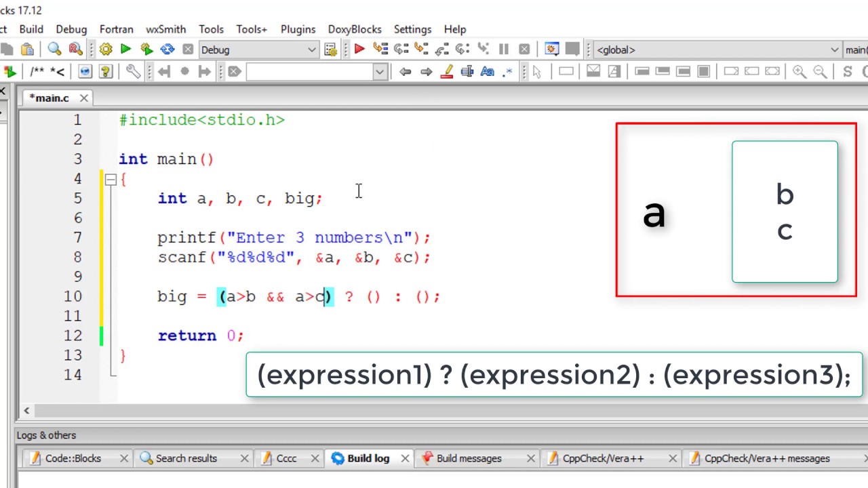Click Zoom out magnifier icon
Screen dimensions: 868x488
[820, 71]
